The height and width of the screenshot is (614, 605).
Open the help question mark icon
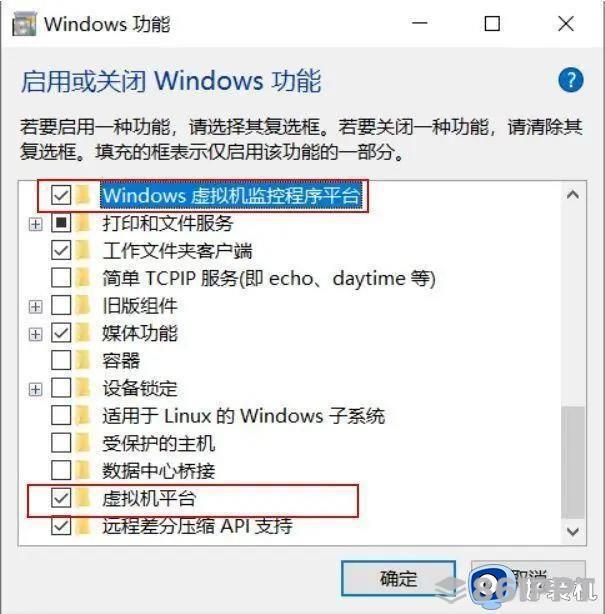(571, 80)
